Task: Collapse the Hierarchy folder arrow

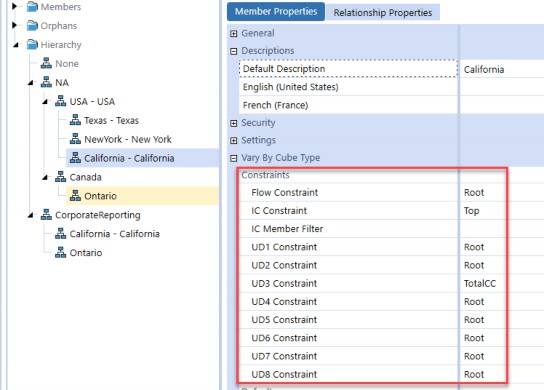Action: 16,45
